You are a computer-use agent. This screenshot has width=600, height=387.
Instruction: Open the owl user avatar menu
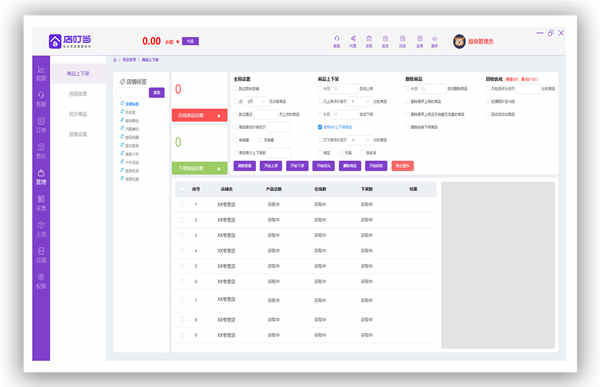(459, 41)
